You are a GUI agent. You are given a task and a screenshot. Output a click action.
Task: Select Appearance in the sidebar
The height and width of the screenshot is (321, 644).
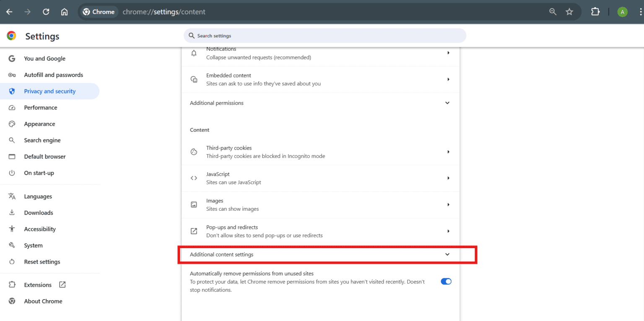39,124
